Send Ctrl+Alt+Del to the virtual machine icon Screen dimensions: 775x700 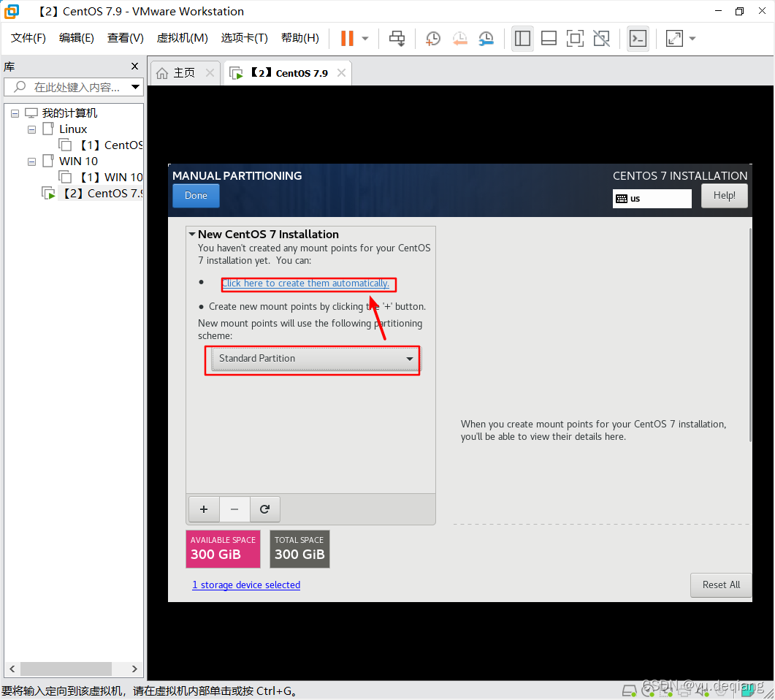pyautogui.click(x=397, y=38)
